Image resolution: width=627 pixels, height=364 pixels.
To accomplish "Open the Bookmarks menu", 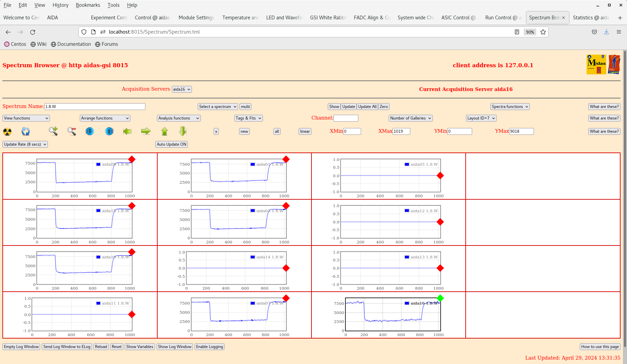I will (88, 5).
